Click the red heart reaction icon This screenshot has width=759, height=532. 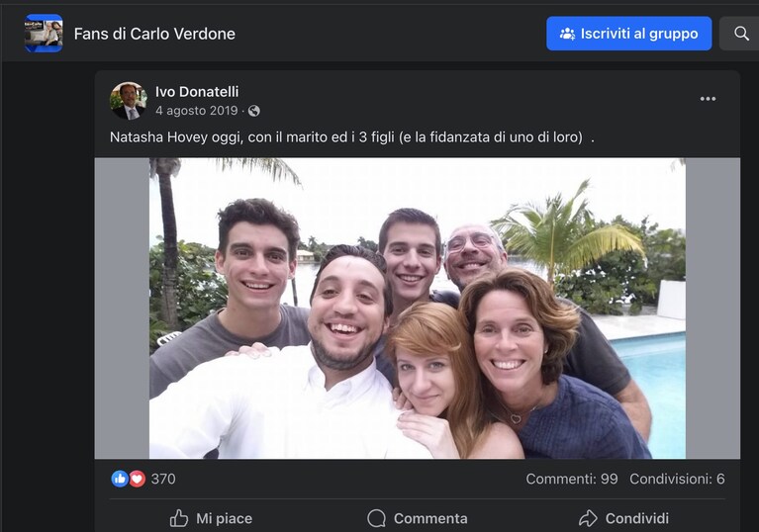137,479
